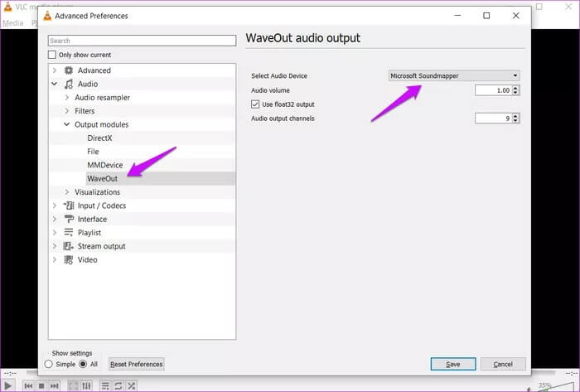Expand Input / Codecs node
The height and width of the screenshot is (392, 580).
click(x=55, y=206)
